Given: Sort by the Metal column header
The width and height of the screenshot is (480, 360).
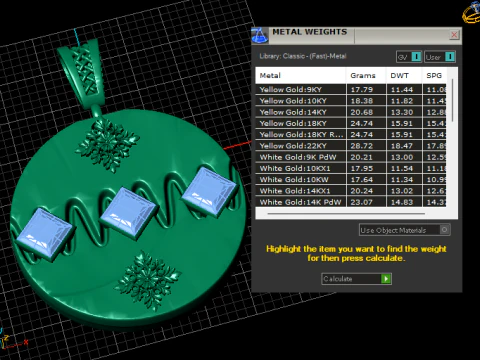Looking at the screenshot, I should pos(301,76).
